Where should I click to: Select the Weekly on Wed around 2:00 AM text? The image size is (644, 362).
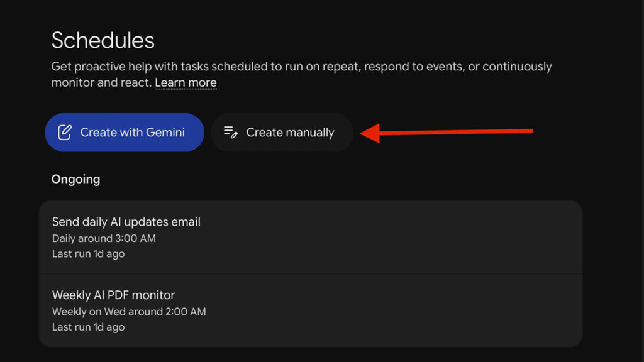click(x=129, y=312)
